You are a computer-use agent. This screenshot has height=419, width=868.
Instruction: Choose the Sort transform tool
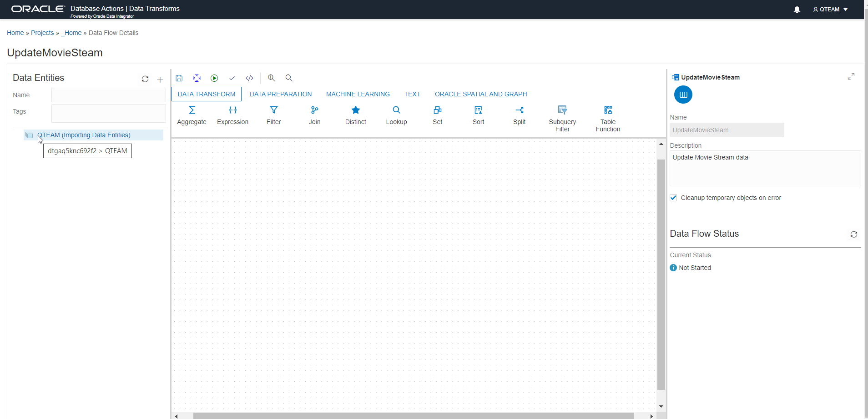(x=479, y=115)
